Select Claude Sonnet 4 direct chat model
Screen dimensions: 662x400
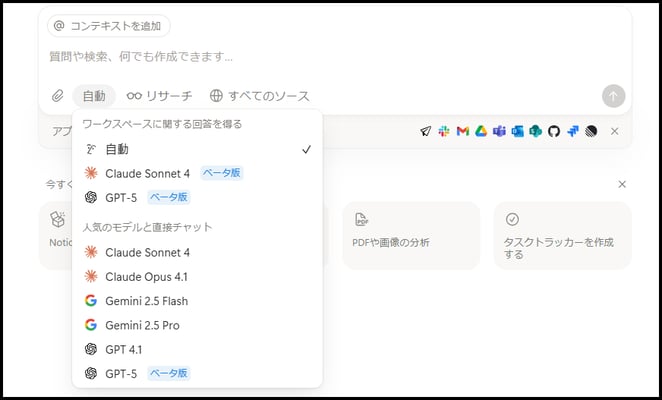pos(197,253)
